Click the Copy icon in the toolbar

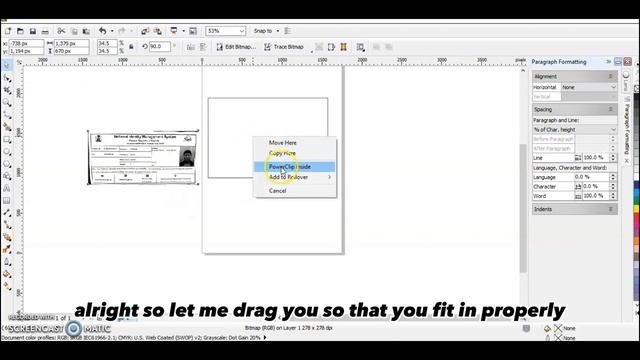coord(74,31)
